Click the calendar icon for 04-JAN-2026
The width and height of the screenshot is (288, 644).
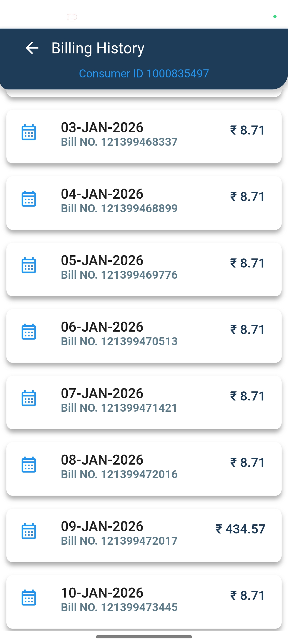tap(29, 199)
